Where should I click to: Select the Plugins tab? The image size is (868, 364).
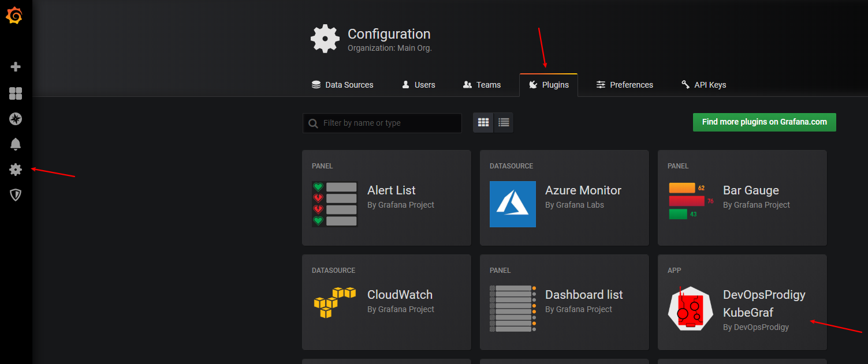point(549,85)
